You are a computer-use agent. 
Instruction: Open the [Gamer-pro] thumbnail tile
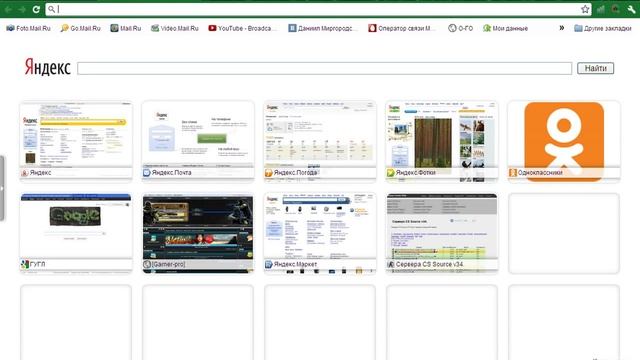pos(198,233)
